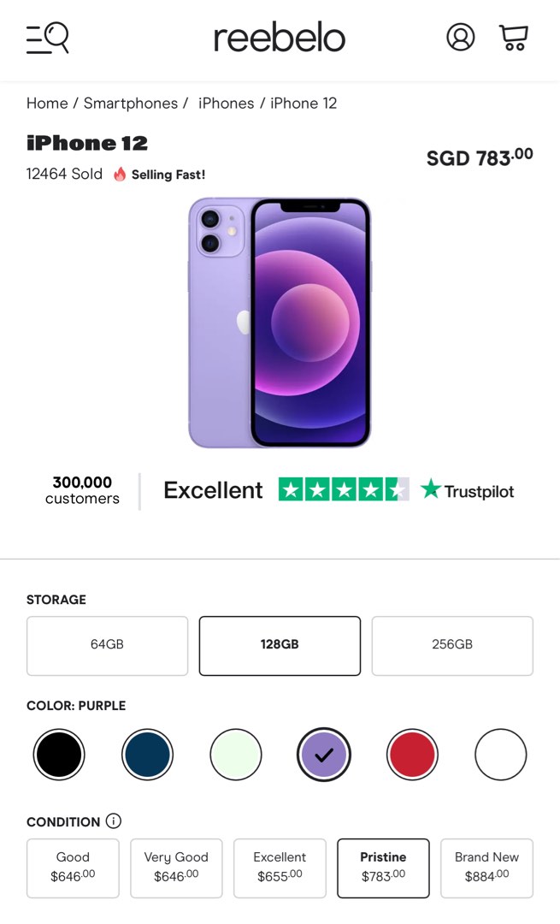Open the shopping cart icon
560x924 pixels.
513,38
